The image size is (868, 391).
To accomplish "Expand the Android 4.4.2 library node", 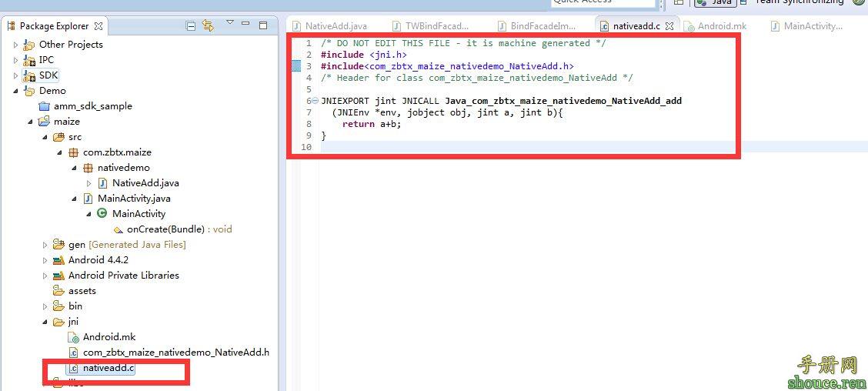I will (x=45, y=260).
